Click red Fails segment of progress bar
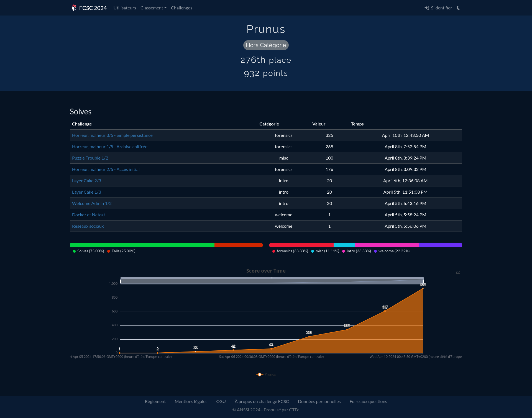The width and height of the screenshot is (532, 418). pos(239,245)
